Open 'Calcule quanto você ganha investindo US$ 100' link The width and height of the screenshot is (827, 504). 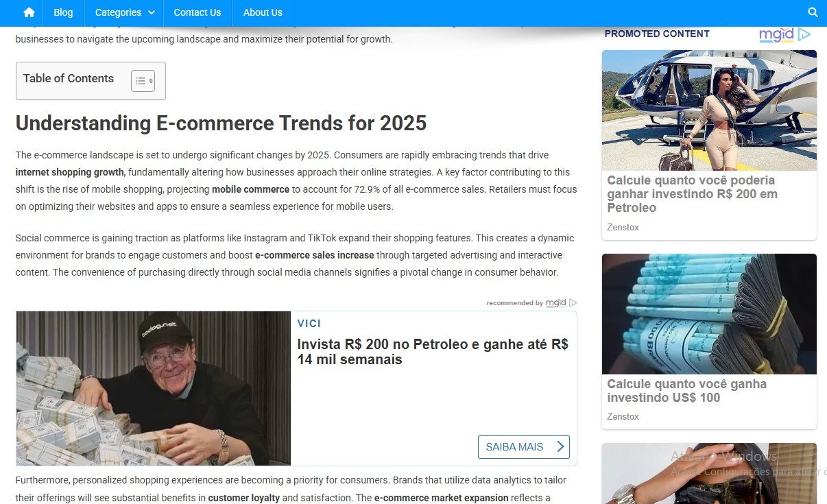[687, 391]
